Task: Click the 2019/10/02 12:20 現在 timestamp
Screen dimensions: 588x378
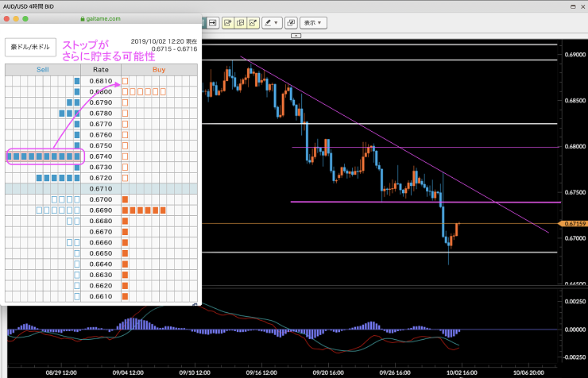Action: (164, 41)
